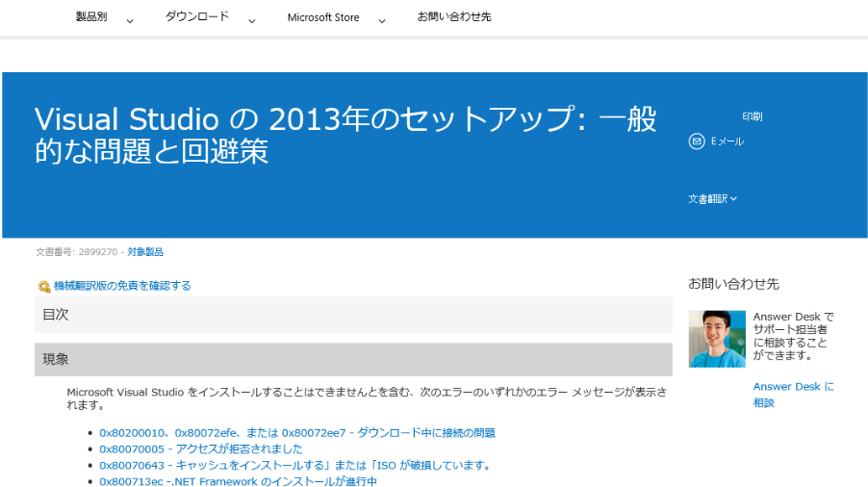Click the Microsoft Visual Studio をインストール paragraph
The width and height of the screenshot is (868, 487).
coord(367,397)
